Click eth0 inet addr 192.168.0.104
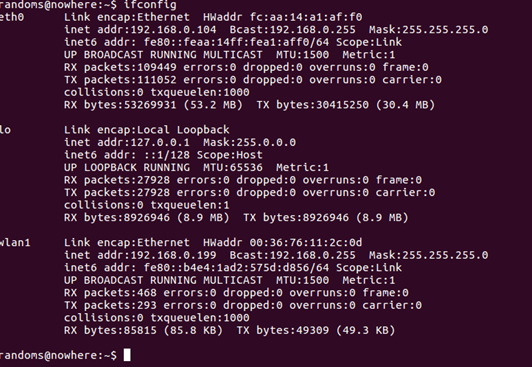Screen dimensions: 532x367 (173, 30)
